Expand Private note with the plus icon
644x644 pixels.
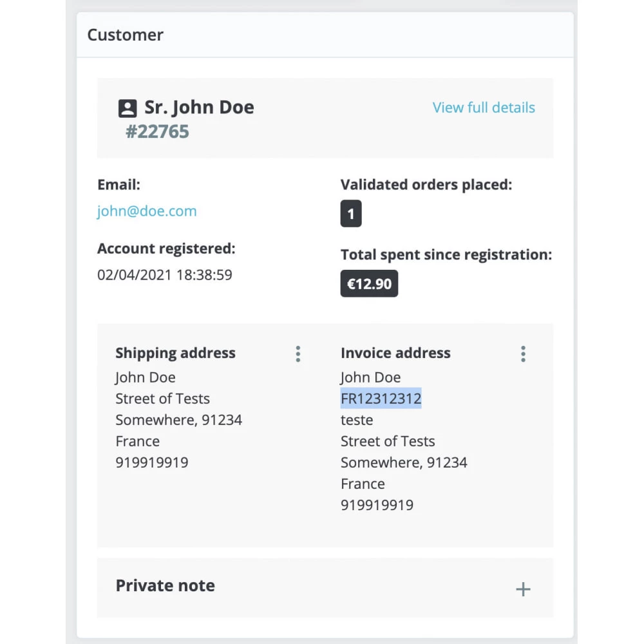(523, 589)
